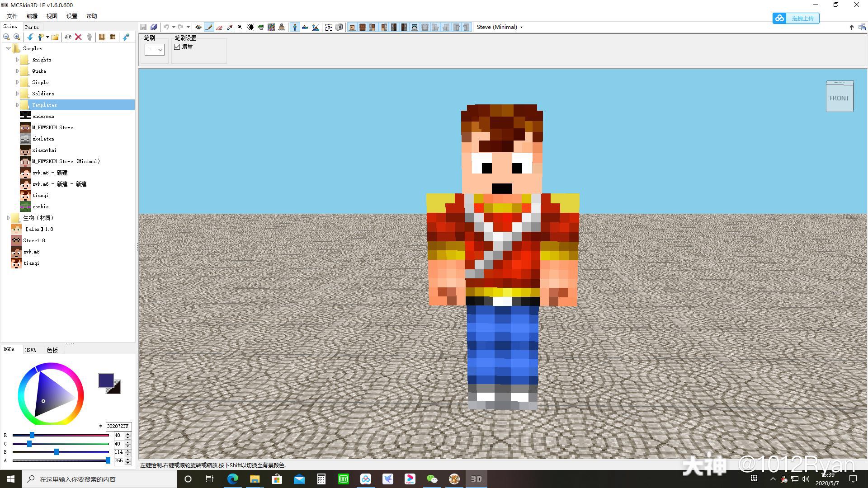The height and width of the screenshot is (488, 868).
Task: Click the Undo arrow
Action: click(x=166, y=27)
